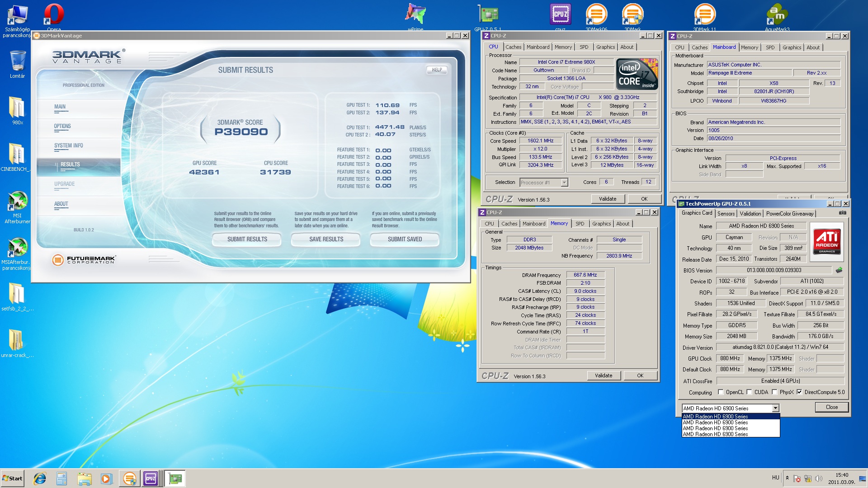This screenshot has height=488, width=868.
Task: Enable the OpenCL checkbox in GPU-Z
Action: click(x=721, y=392)
